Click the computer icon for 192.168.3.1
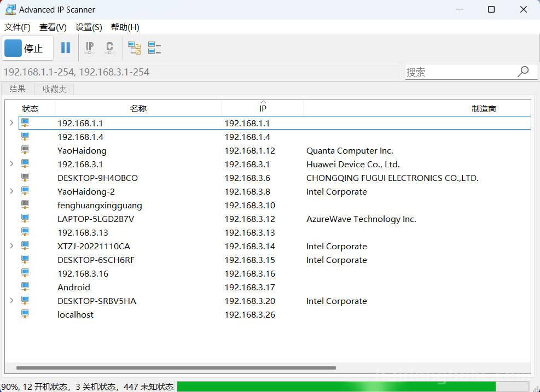540x392 pixels. (x=25, y=163)
